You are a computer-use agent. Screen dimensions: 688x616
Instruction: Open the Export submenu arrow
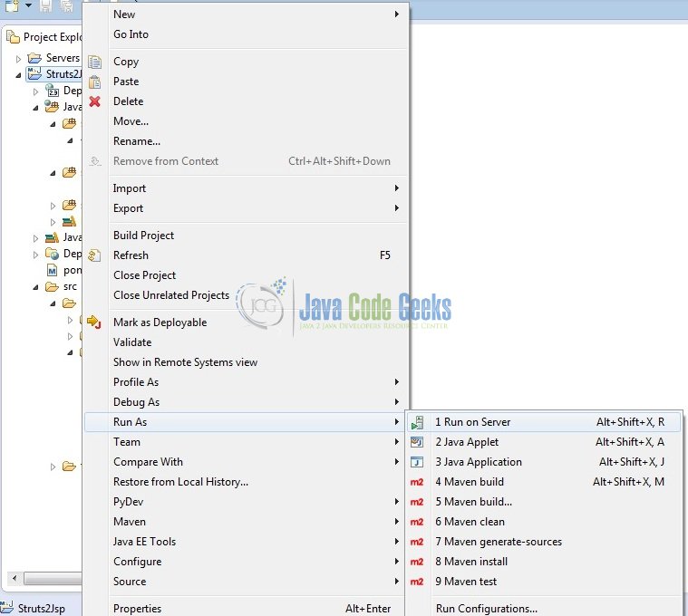tap(397, 207)
